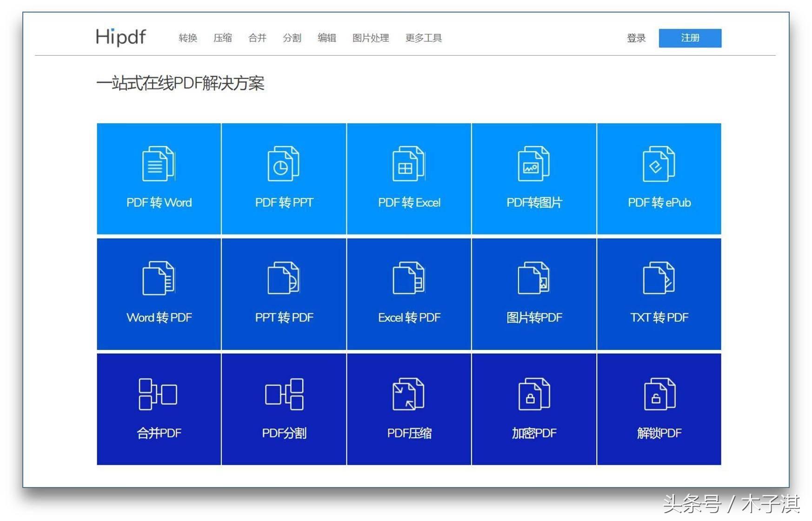Open the PDF压缩 compression tool
This screenshot has height=521, width=812.
pos(408,409)
